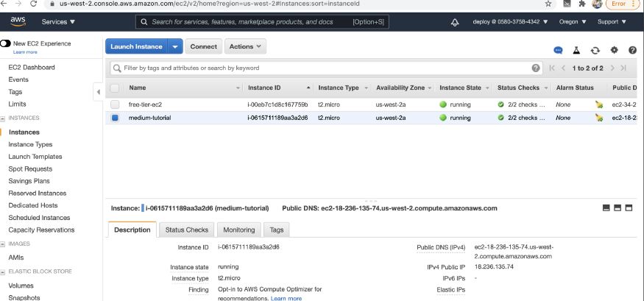Click the Connect button
644x301 pixels.
[x=203, y=46]
